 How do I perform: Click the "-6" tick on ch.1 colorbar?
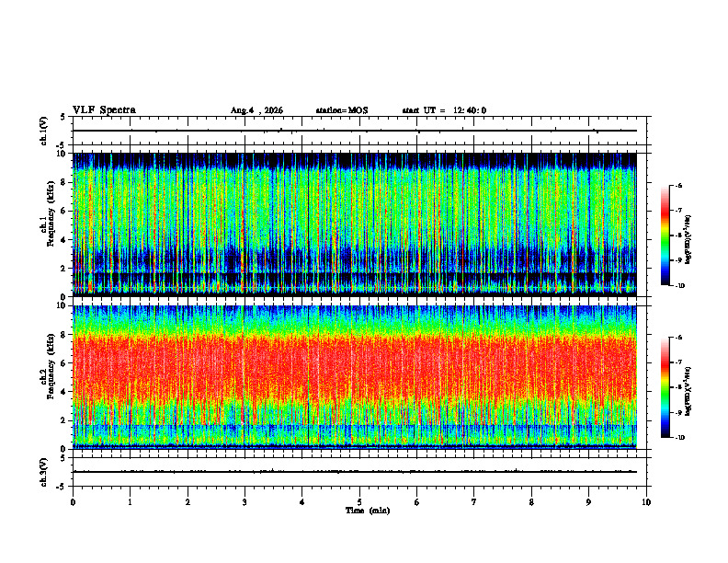(x=678, y=186)
